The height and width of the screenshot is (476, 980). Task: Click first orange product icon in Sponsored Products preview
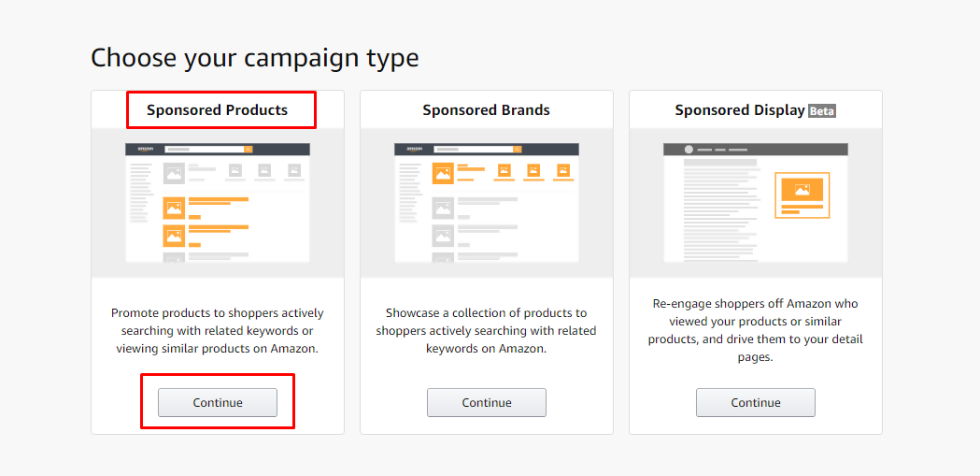pyautogui.click(x=174, y=209)
